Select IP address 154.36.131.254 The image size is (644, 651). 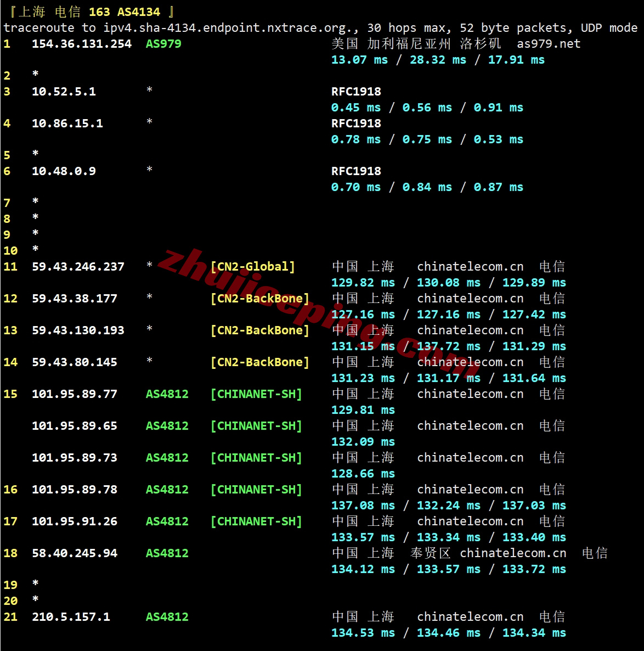pyautogui.click(x=82, y=44)
